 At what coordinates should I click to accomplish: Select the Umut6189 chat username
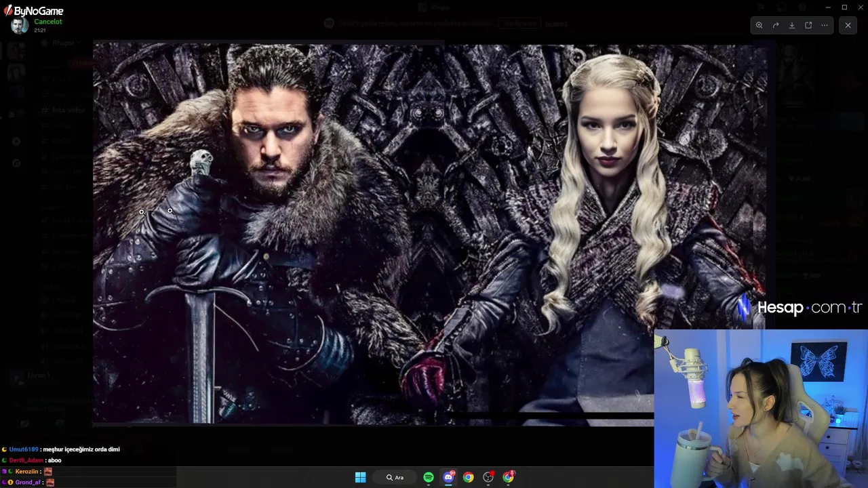point(24,449)
